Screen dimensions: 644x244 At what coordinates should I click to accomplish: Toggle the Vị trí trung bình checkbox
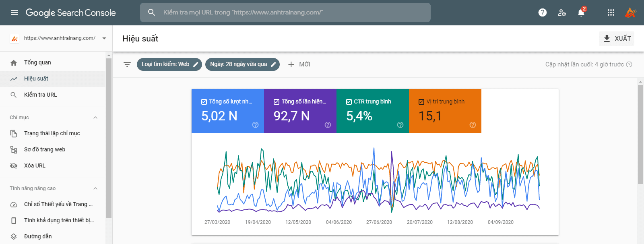pyautogui.click(x=421, y=102)
